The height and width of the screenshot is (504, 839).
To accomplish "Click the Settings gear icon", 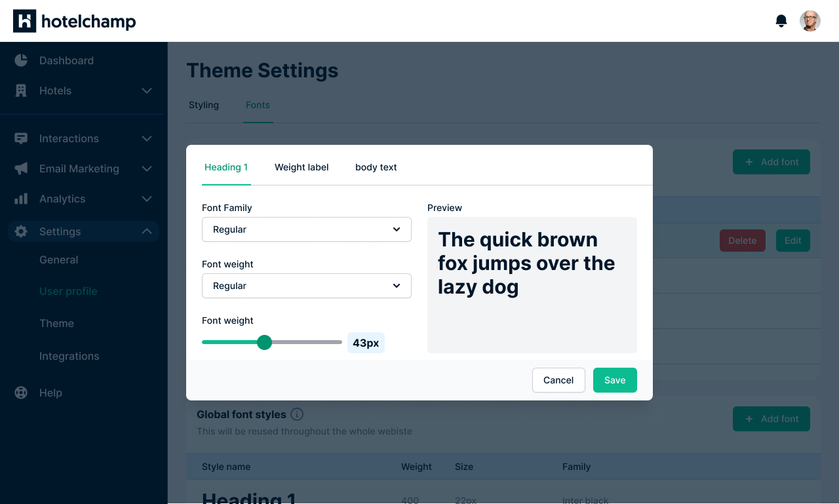I will click(x=21, y=231).
